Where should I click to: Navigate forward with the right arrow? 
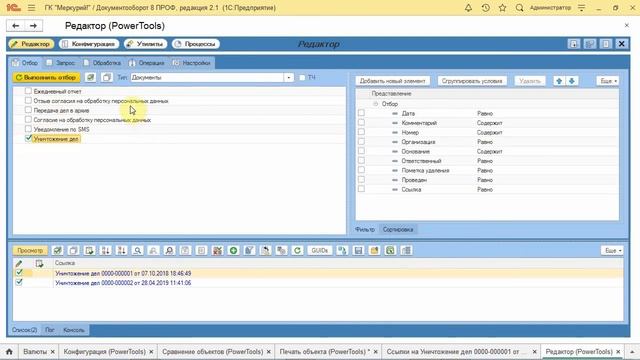[x=33, y=26]
